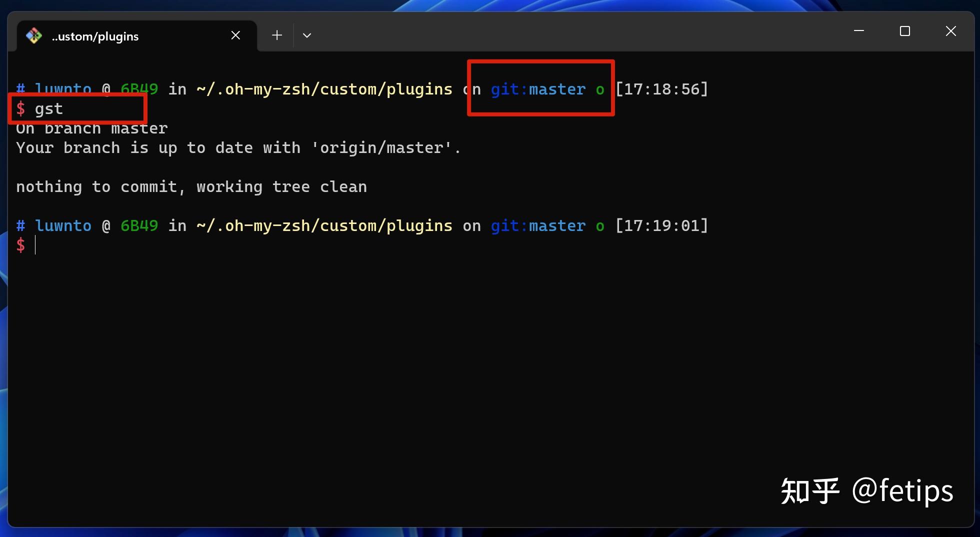980x537 pixels.
Task: Click the Git Bash icon in the tab
Action: (34, 35)
